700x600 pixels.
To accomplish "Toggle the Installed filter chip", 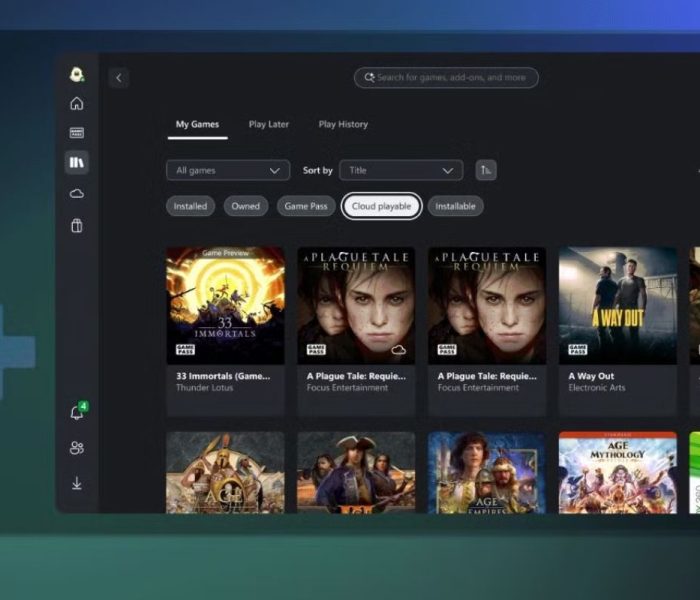I will click(191, 206).
